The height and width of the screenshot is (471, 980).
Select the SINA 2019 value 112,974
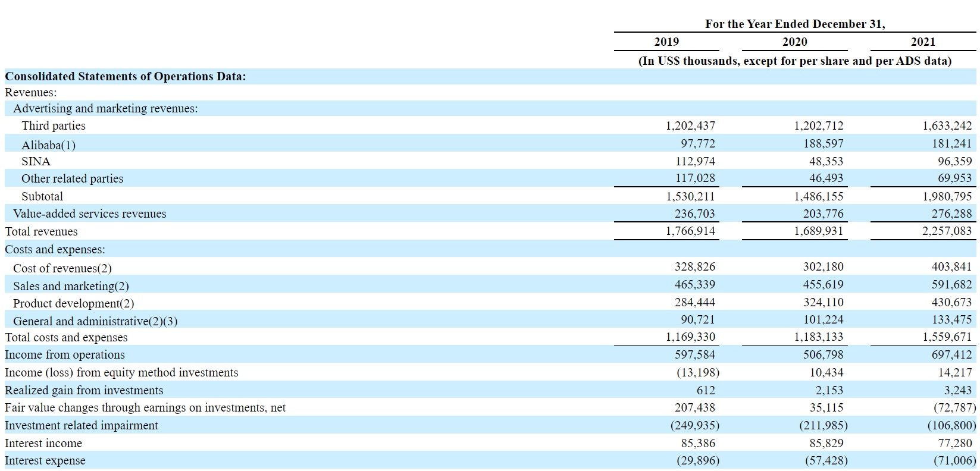(x=695, y=161)
